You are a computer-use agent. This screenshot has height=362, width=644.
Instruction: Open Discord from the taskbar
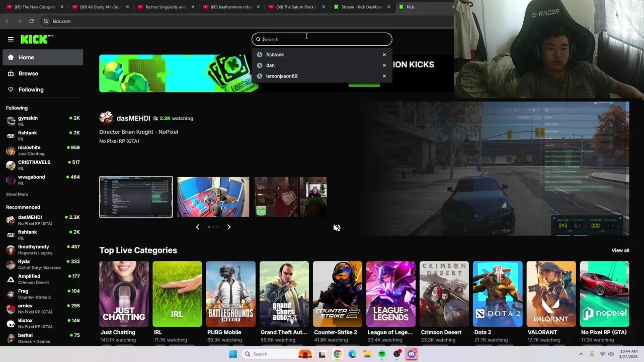point(412,354)
